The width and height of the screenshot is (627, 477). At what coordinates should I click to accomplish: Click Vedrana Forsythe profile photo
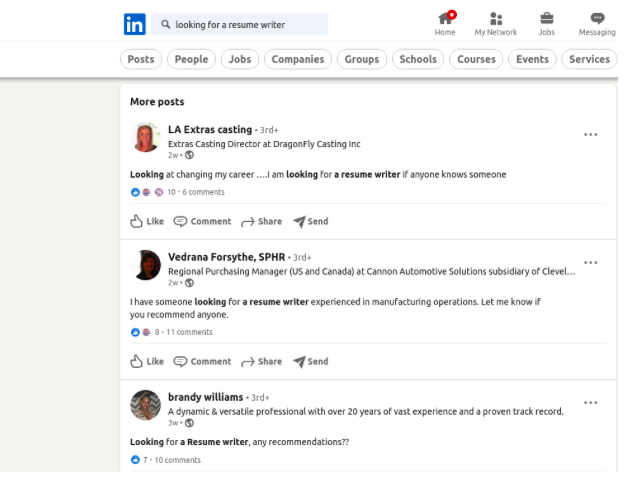pyautogui.click(x=145, y=265)
